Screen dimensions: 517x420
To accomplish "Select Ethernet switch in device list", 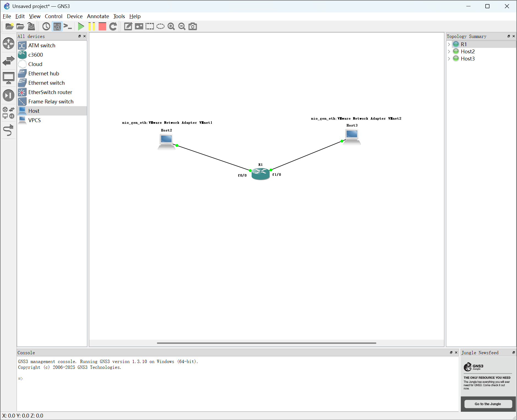I will pos(52,83).
